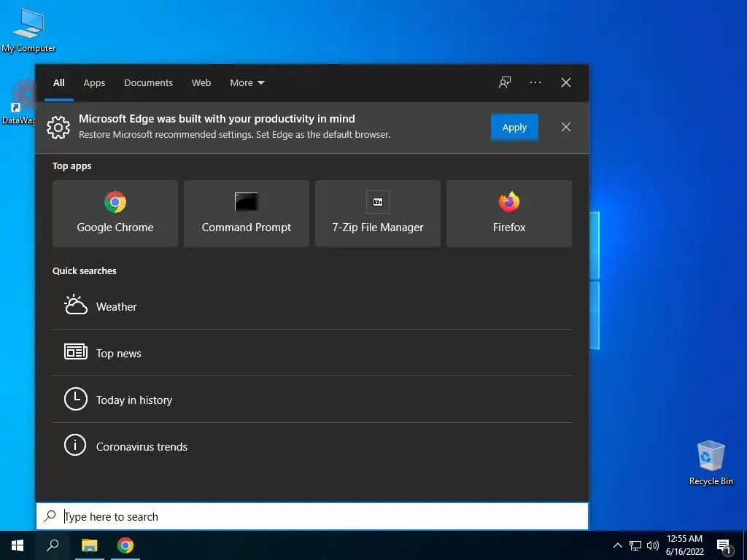Open Coronavirus trends quick search
The width and height of the screenshot is (747, 560).
pos(312,446)
